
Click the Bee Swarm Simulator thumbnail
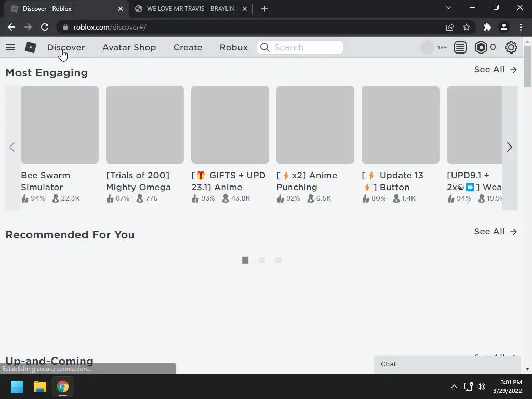[x=60, y=125]
